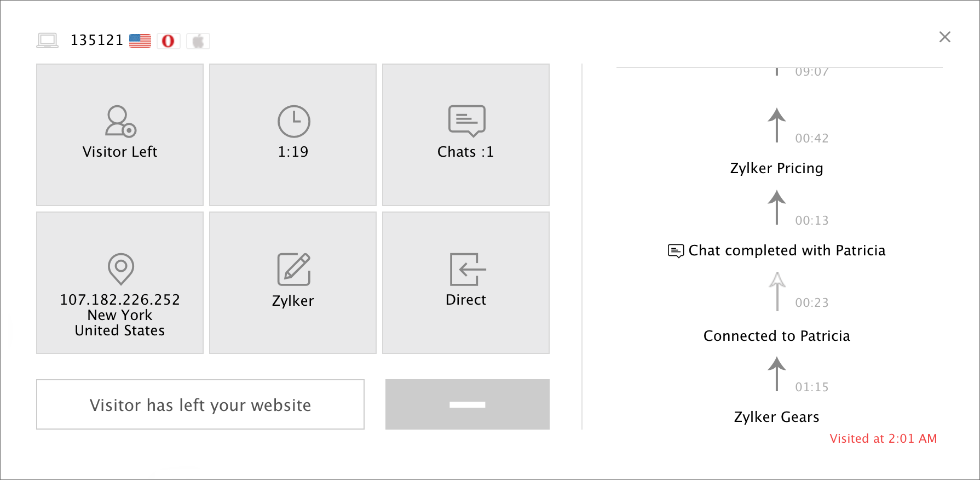
Task: Click Chat completed with Patricia text
Action: click(787, 250)
